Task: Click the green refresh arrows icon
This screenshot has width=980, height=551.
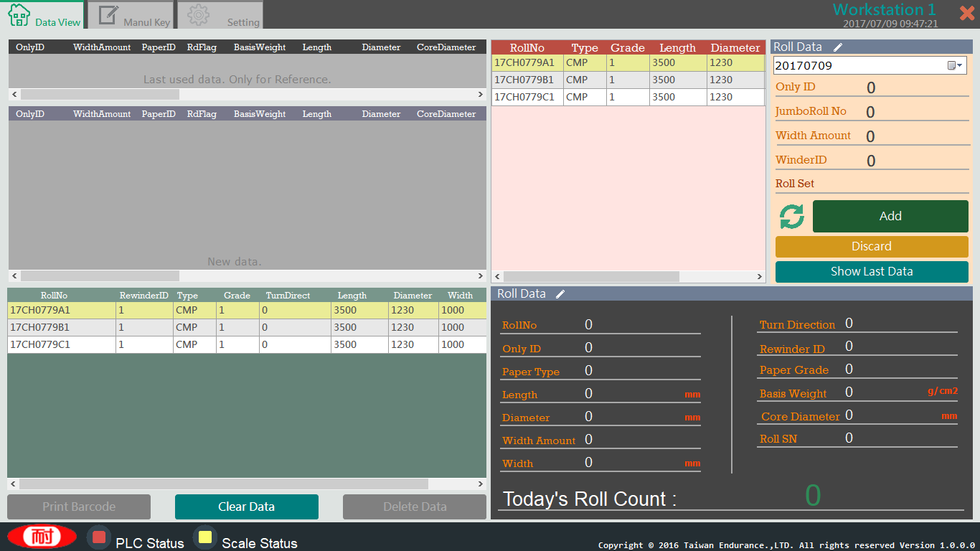Action: 792,217
